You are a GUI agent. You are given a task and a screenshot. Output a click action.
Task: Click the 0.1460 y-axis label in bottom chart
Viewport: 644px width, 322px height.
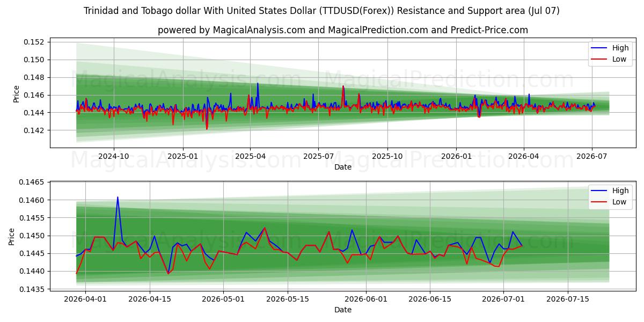[32, 200]
